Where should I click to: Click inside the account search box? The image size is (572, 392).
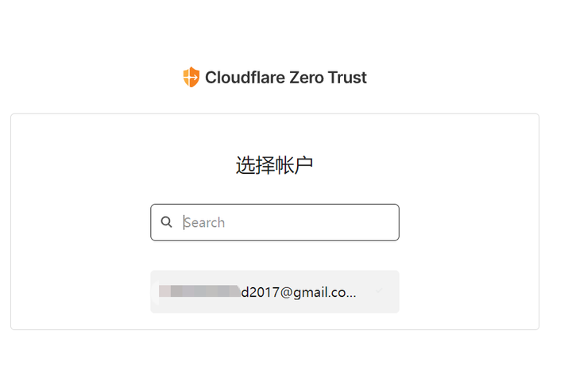[x=275, y=222]
